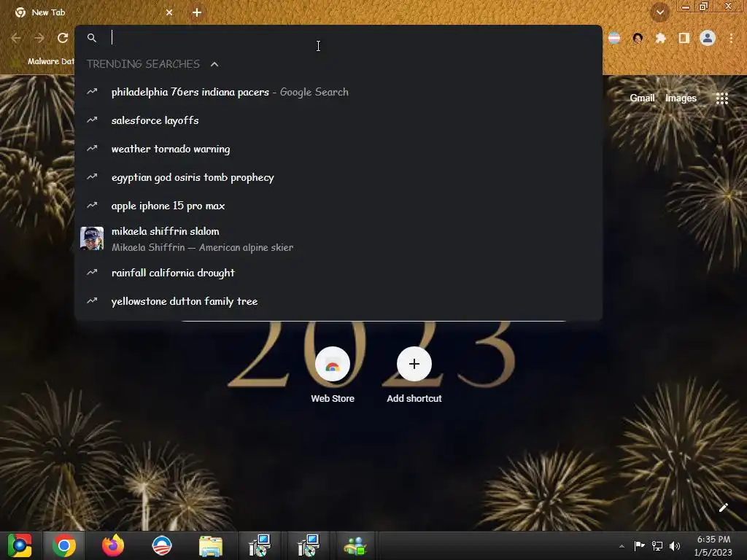The image size is (747, 560).
Task: Open the Images link
Action: click(x=681, y=98)
